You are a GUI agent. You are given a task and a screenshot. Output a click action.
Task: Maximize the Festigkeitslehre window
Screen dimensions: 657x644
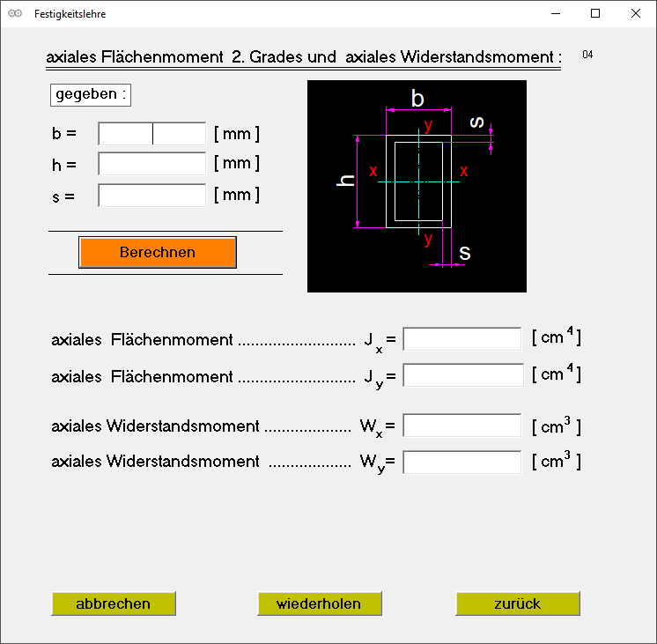click(595, 14)
